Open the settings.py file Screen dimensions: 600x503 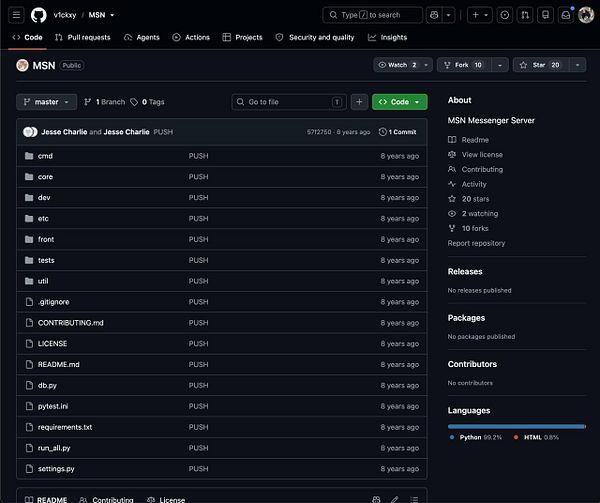(56, 469)
